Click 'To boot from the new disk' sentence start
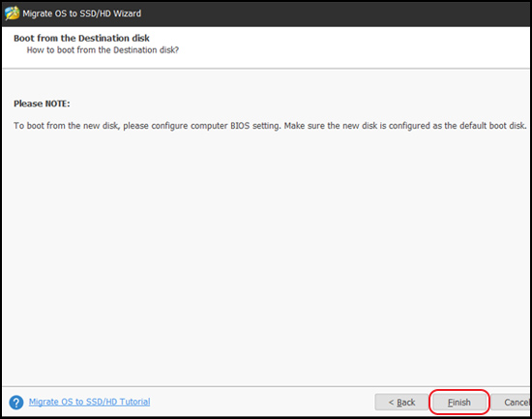The image size is (532, 419). 66,126
